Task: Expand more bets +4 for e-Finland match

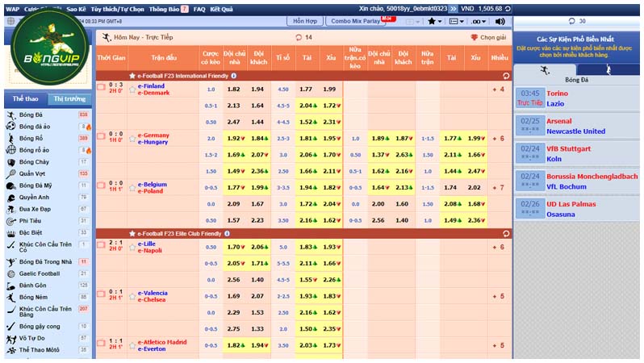Action: click(x=498, y=89)
